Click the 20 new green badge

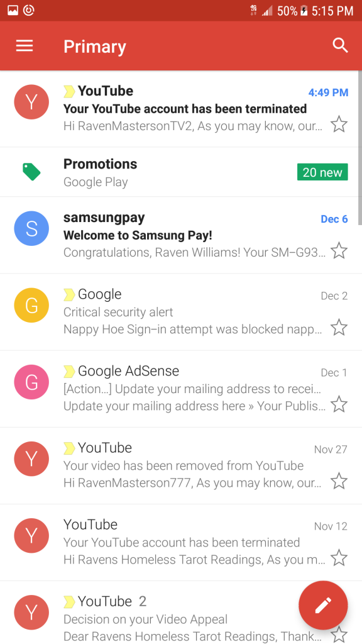[322, 172]
